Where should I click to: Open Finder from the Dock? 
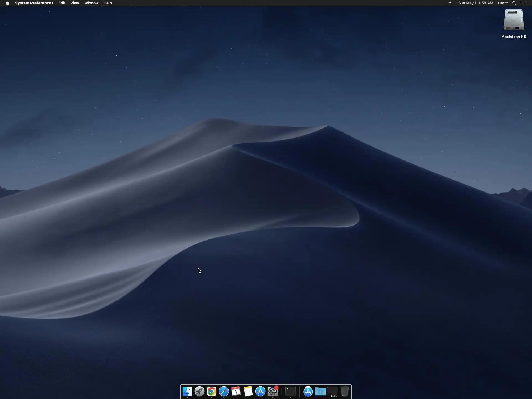coord(187,391)
